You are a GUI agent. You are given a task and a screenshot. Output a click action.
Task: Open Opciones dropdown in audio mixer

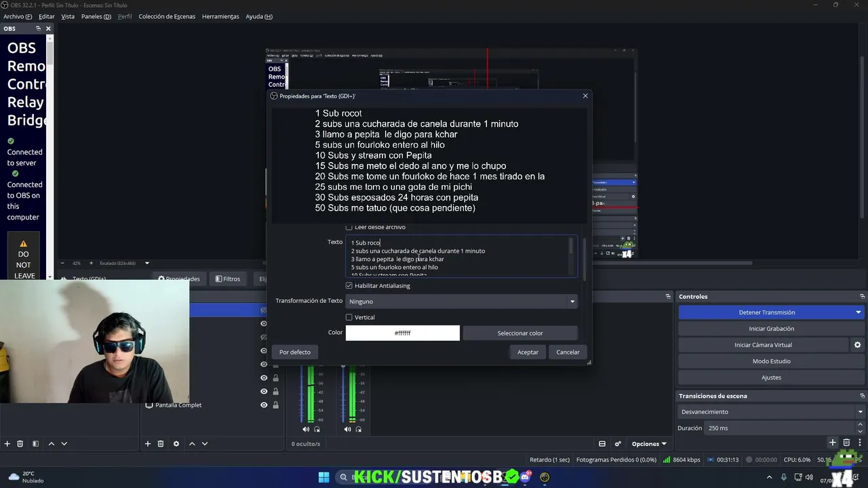pyautogui.click(x=649, y=444)
